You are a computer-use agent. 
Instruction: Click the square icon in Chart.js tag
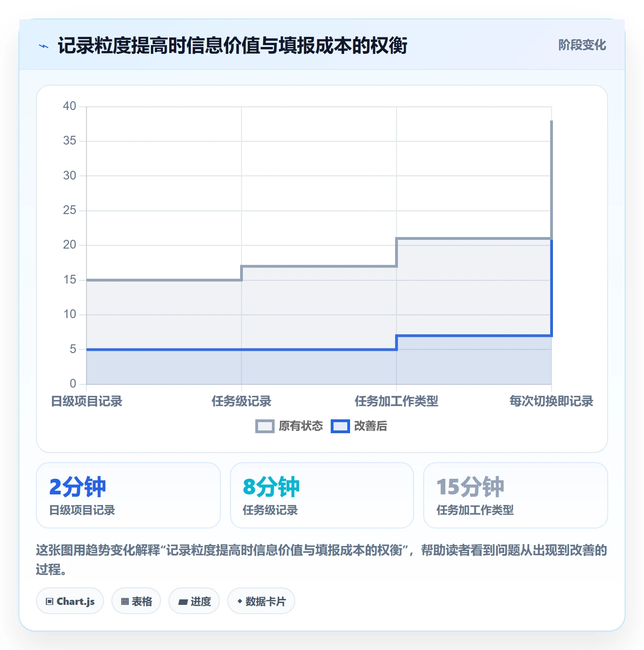pos(50,601)
